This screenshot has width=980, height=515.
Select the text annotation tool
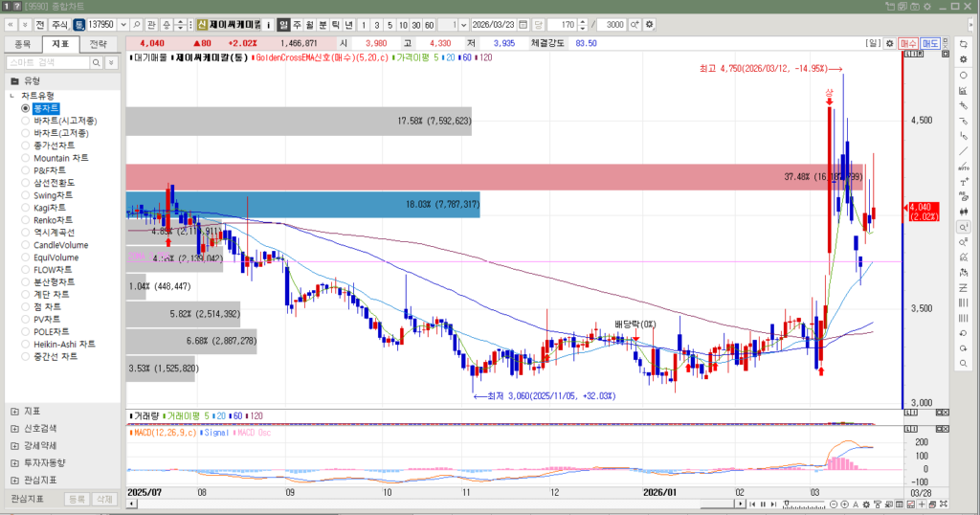click(x=964, y=182)
